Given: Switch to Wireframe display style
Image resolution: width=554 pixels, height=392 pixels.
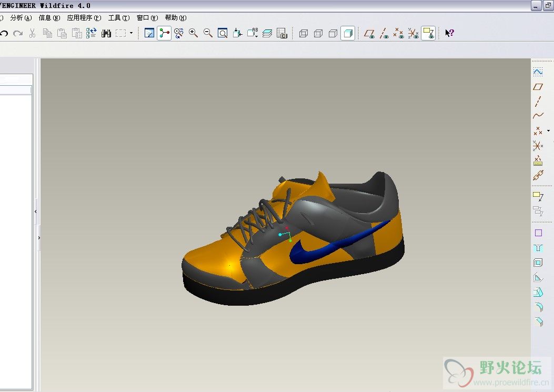Looking at the screenshot, I should tap(304, 33).
